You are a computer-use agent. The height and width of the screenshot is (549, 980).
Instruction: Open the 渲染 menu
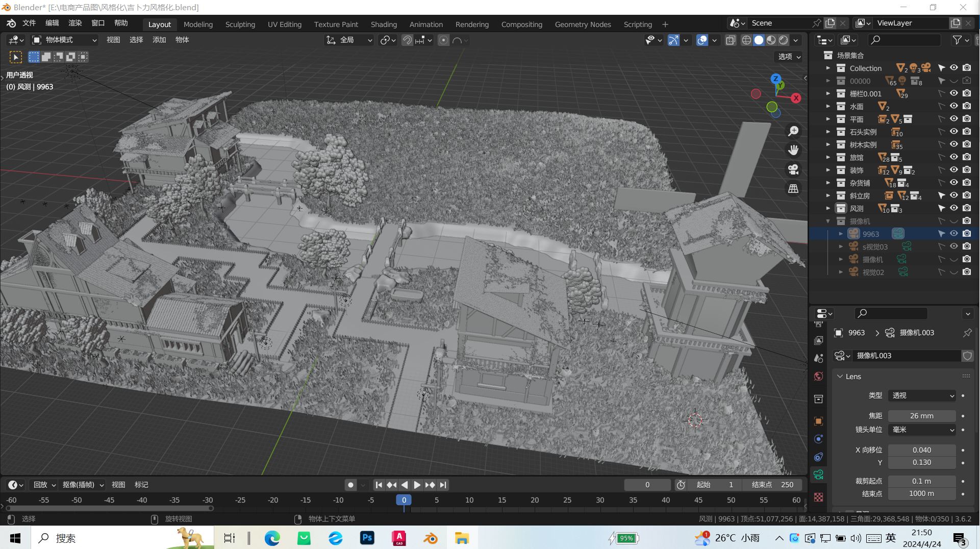click(x=75, y=23)
